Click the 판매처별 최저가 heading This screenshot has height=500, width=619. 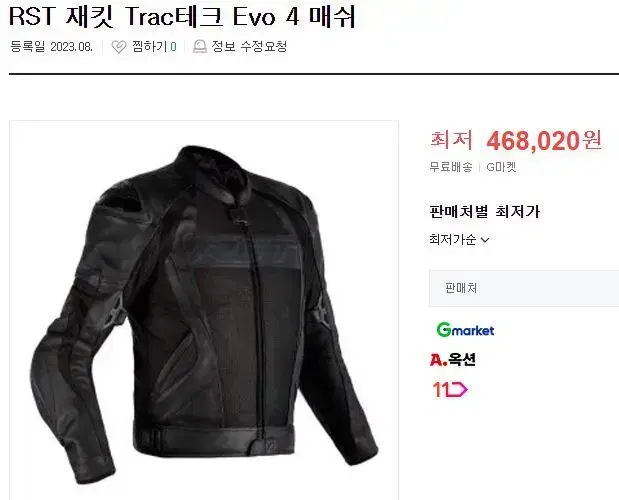pyautogui.click(x=484, y=212)
